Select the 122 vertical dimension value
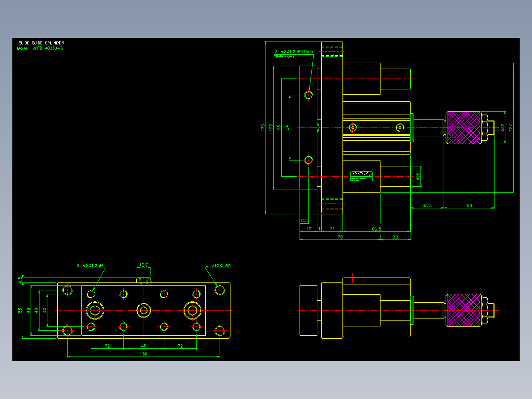The image size is (532, 399). pos(271,128)
